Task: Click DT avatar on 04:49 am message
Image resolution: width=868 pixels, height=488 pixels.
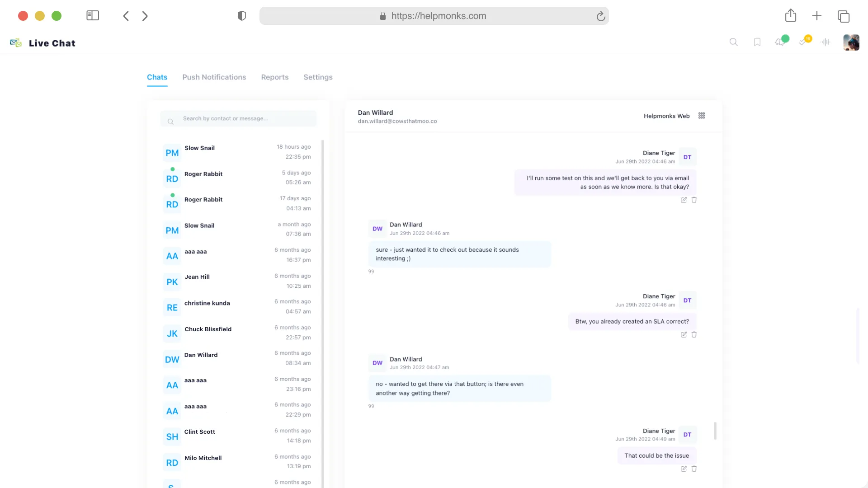Action: point(687,435)
